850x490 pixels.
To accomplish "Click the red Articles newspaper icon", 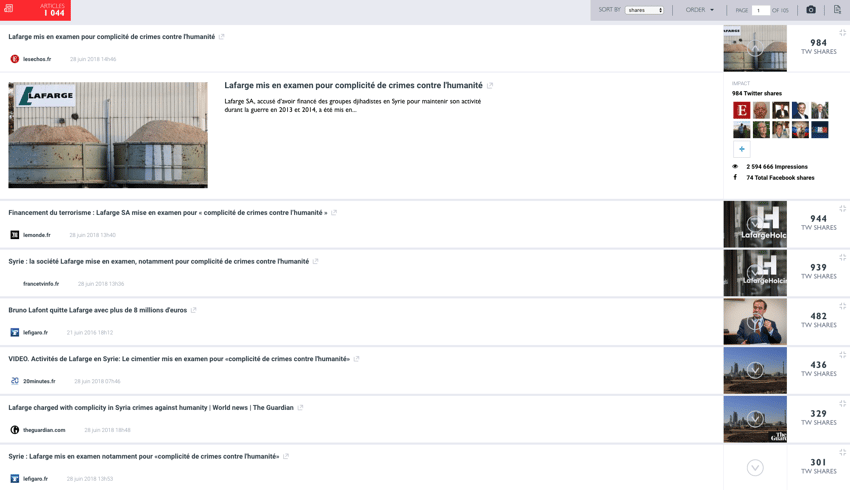I will (x=9, y=9).
